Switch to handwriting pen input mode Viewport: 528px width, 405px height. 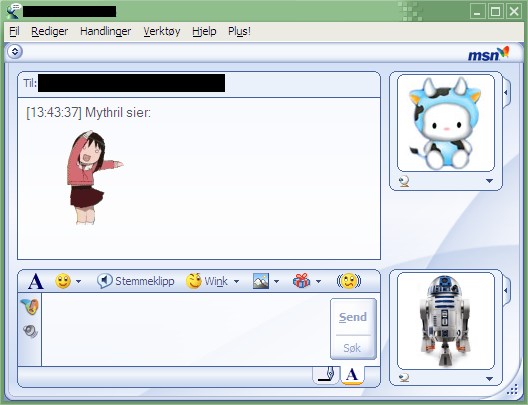click(x=326, y=375)
